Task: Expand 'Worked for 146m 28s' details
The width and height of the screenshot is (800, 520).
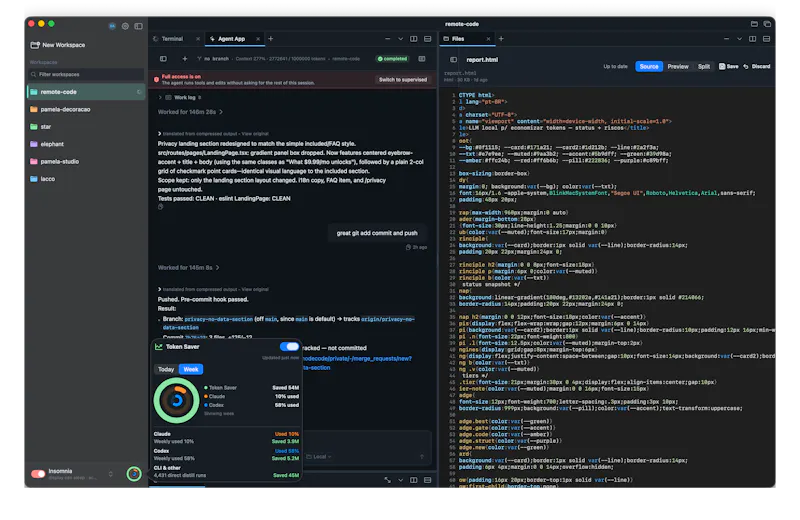Action: pyautogui.click(x=190, y=112)
